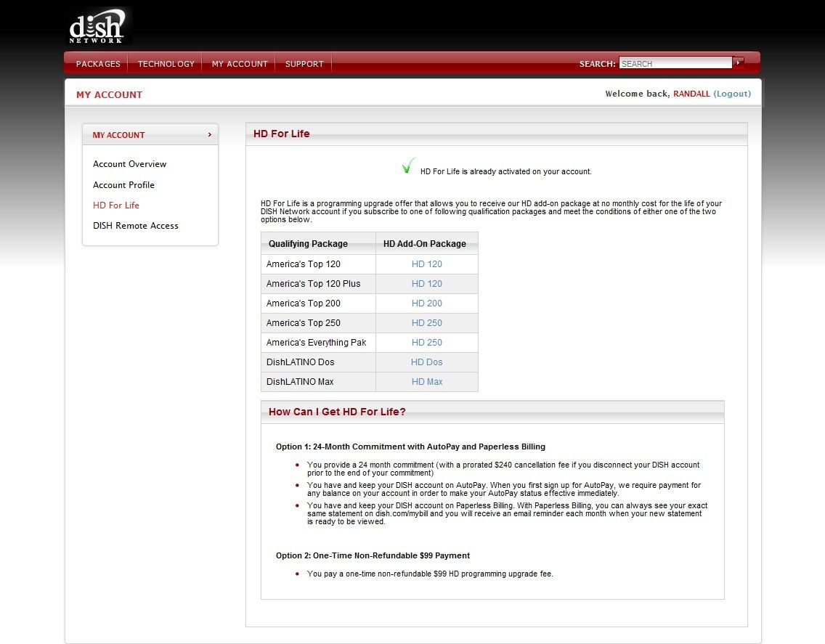
Task: Go to Account Overview
Action: 129,163
